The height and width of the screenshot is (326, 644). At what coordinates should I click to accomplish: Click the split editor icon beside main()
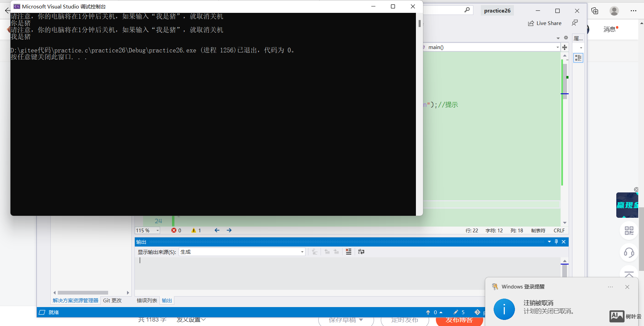point(565,47)
